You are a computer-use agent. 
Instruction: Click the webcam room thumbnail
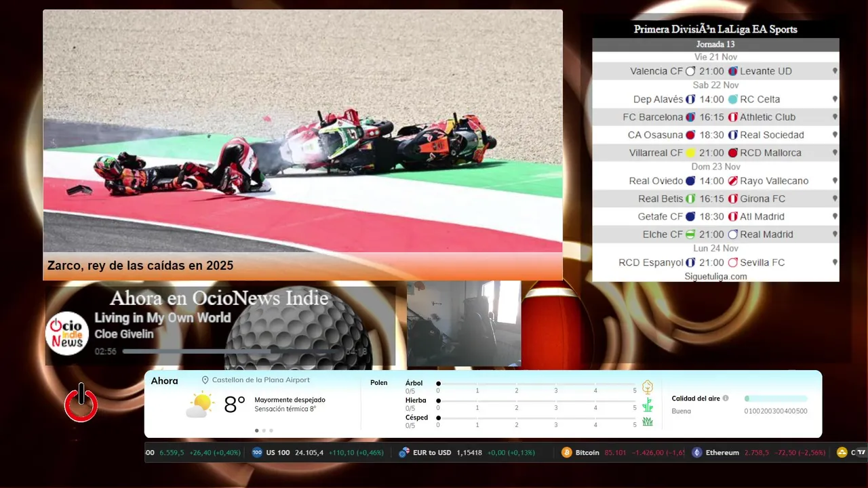pos(464,324)
